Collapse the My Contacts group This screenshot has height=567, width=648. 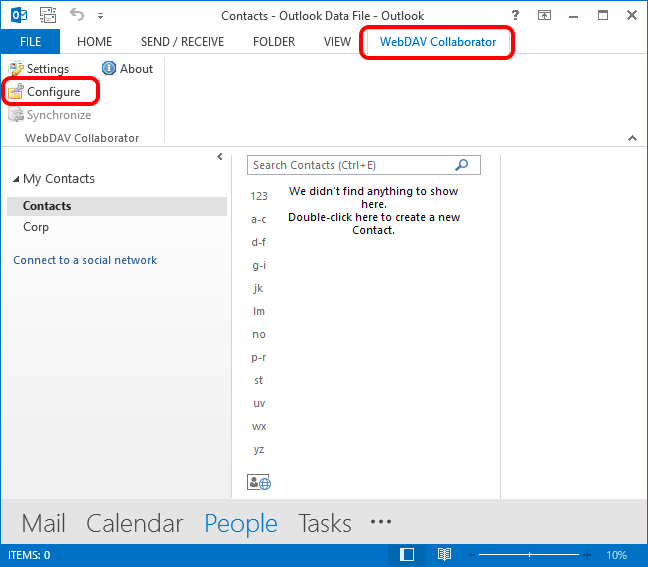pyautogui.click(x=16, y=179)
